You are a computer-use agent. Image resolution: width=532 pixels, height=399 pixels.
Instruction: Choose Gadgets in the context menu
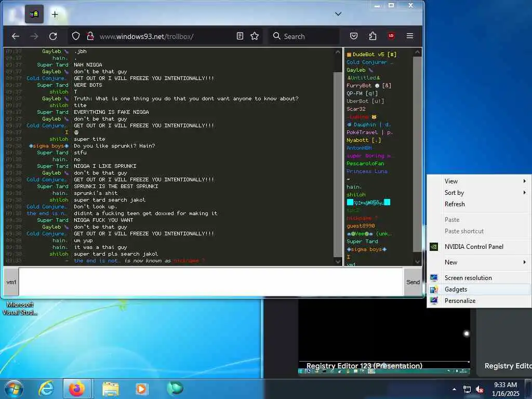[478, 289]
